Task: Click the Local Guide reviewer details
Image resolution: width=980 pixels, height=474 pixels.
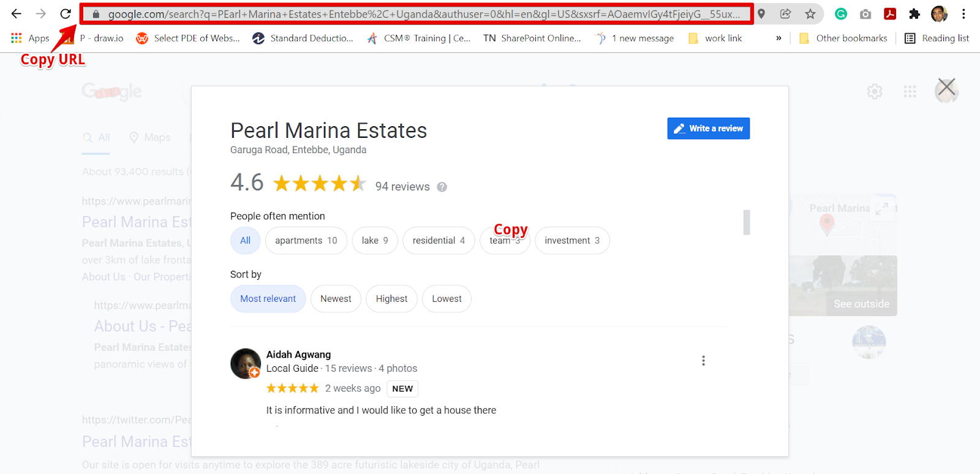Action: [342, 369]
